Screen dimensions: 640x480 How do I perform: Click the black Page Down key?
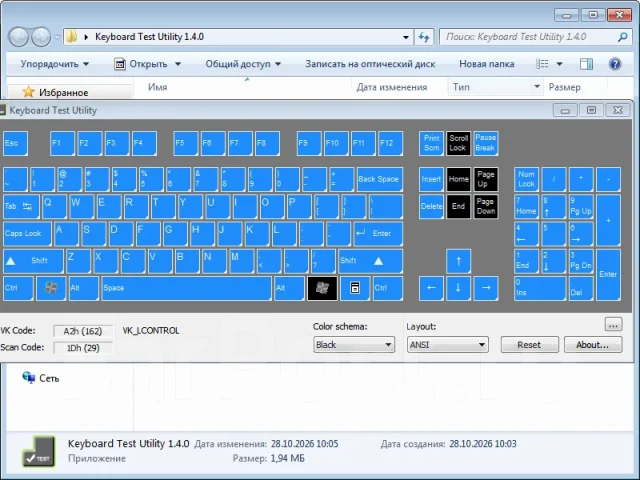point(485,207)
